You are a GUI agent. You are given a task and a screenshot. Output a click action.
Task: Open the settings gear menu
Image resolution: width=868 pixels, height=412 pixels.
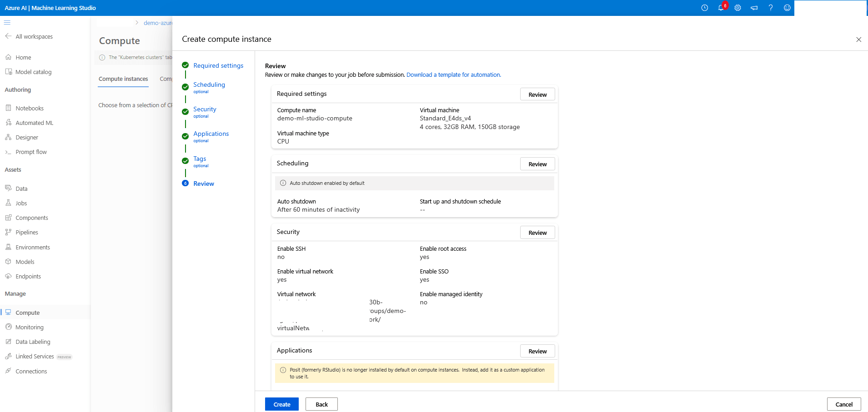click(x=738, y=8)
